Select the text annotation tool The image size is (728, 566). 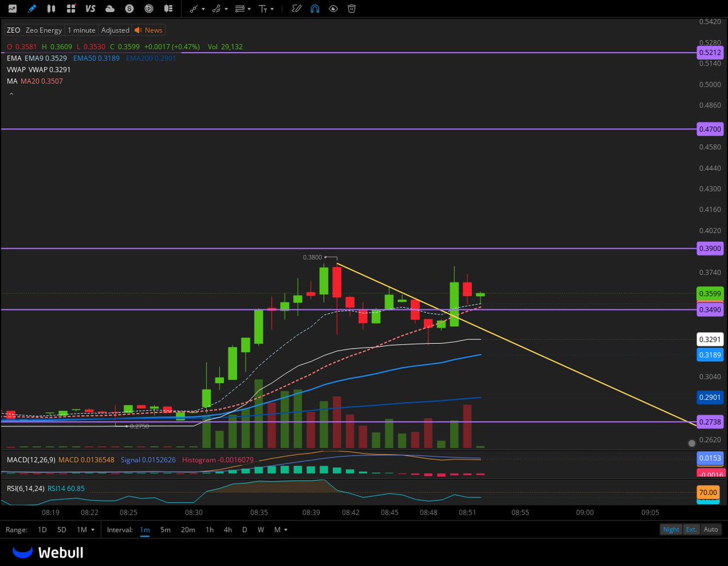[263, 8]
